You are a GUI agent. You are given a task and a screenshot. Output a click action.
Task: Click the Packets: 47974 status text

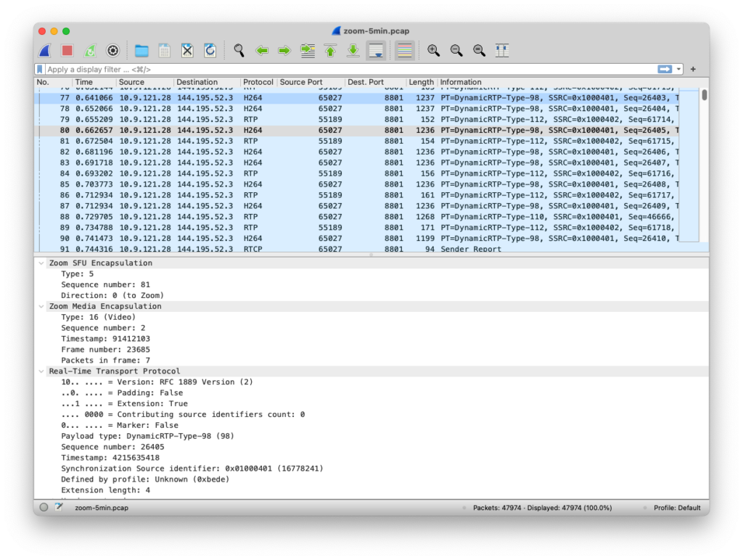click(542, 508)
